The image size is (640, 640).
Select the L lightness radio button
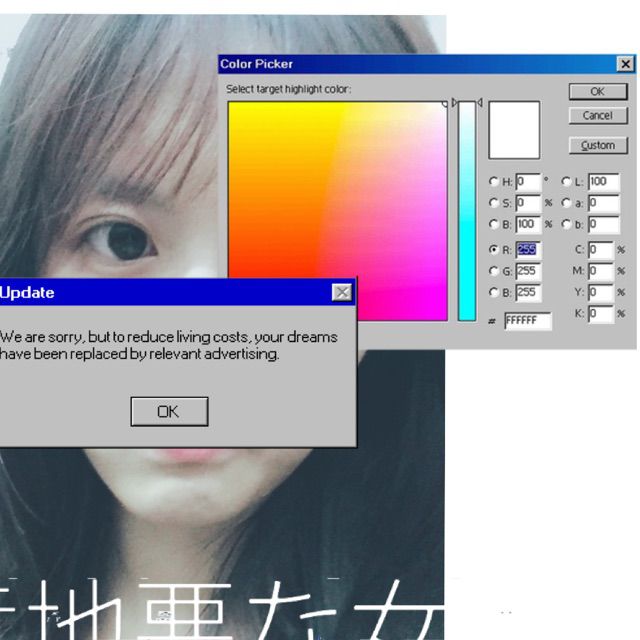tap(567, 182)
